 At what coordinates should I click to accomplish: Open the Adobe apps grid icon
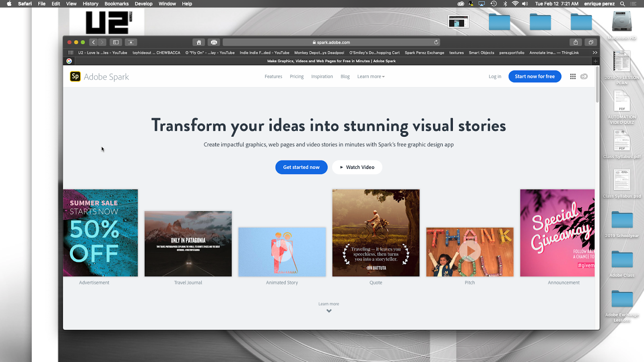573,76
